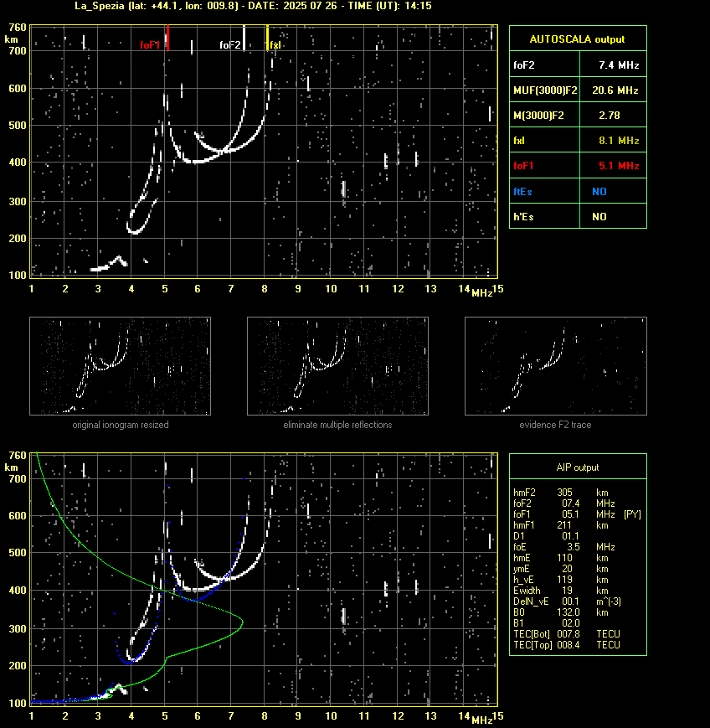The image size is (710, 728).
Task: Select the 'original ionogram resized' thumbnail
Action: point(121,366)
